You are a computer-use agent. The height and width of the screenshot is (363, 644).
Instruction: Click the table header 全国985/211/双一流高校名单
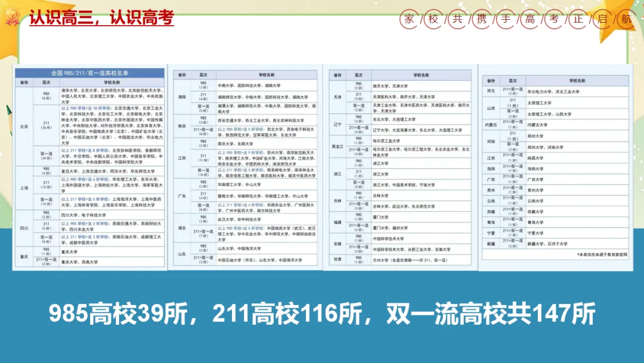89,73
